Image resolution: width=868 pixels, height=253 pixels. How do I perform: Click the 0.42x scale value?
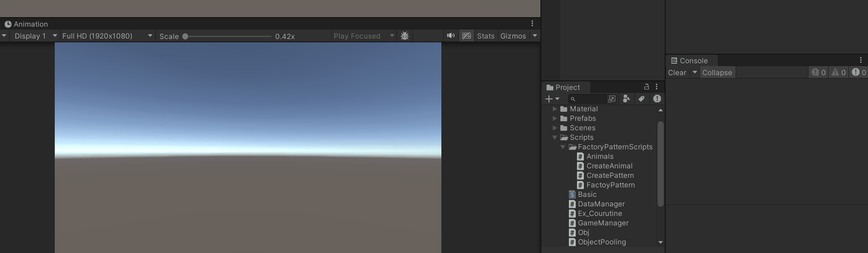click(285, 36)
